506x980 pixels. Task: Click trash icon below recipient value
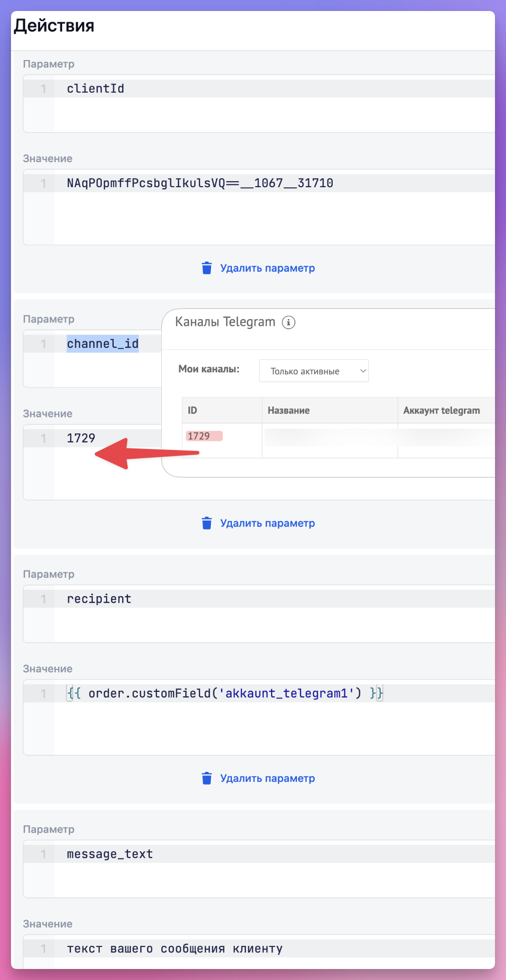pos(206,778)
